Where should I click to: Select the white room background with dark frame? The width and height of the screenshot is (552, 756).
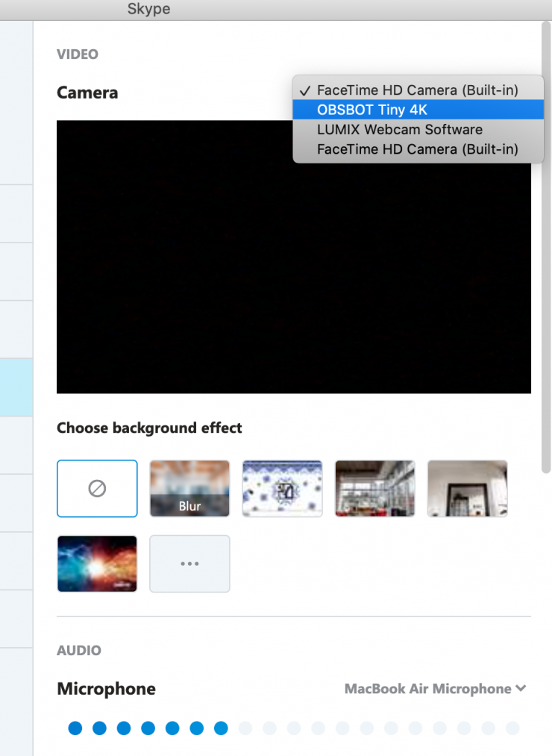click(467, 488)
